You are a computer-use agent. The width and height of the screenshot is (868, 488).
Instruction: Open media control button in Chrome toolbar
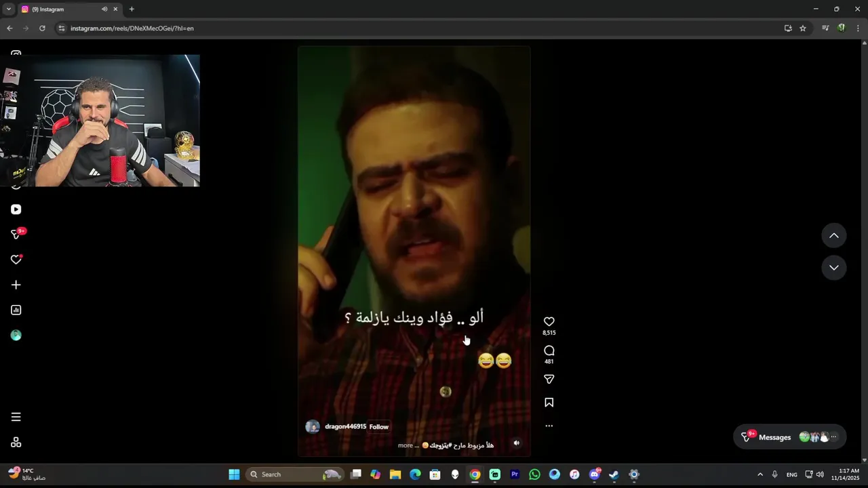(825, 28)
